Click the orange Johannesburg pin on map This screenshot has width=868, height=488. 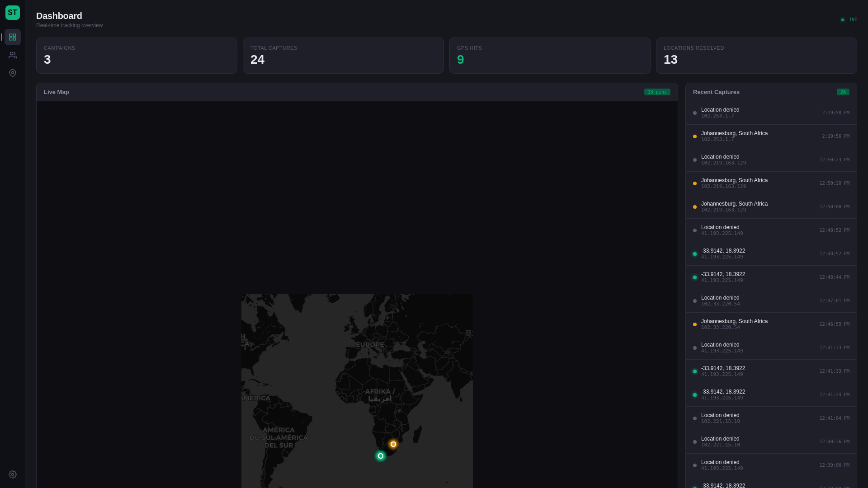393,444
